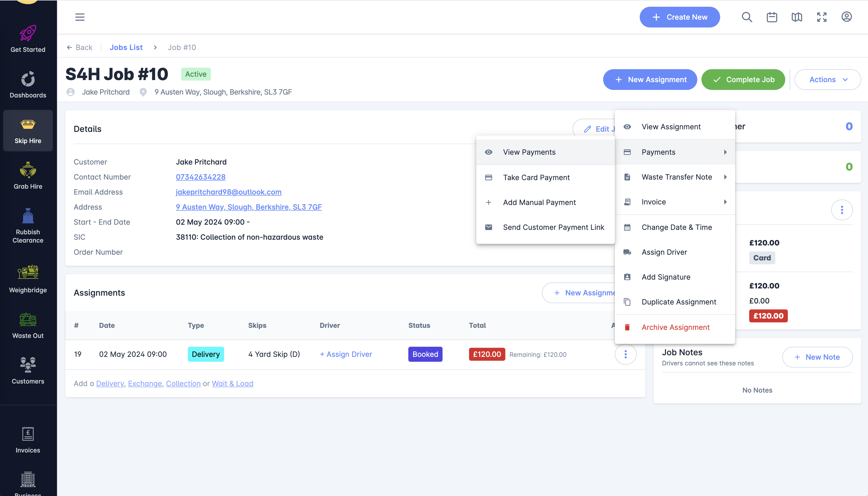Click the red £120.00 total badge
This screenshot has width=868, height=496.
point(486,354)
